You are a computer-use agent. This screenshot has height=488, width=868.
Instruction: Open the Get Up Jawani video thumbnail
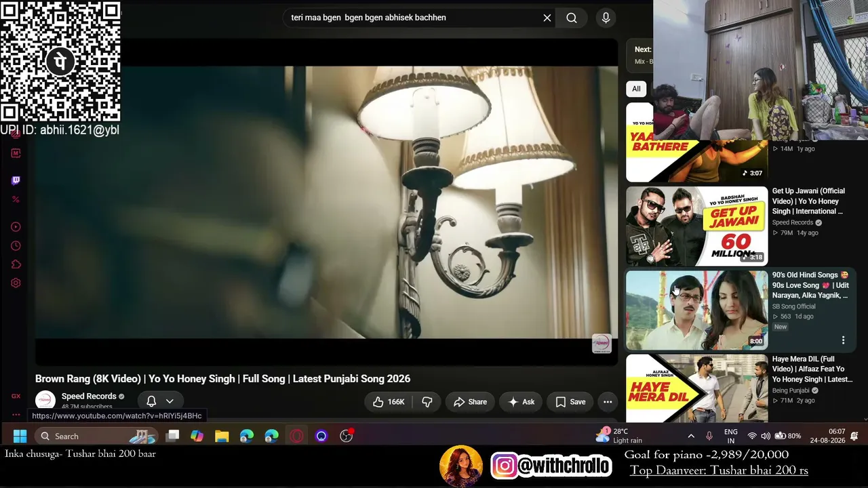[x=696, y=226]
